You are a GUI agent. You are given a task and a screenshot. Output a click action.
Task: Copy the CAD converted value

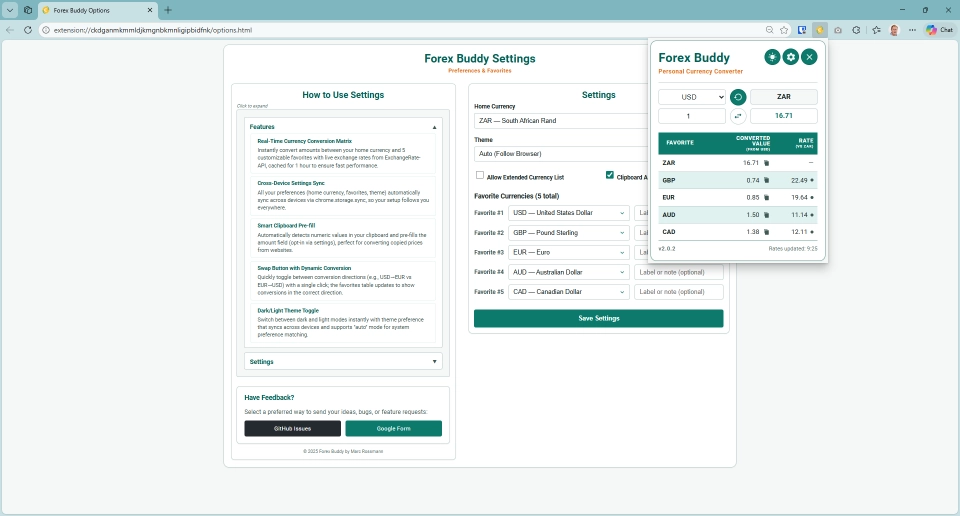tap(767, 232)
